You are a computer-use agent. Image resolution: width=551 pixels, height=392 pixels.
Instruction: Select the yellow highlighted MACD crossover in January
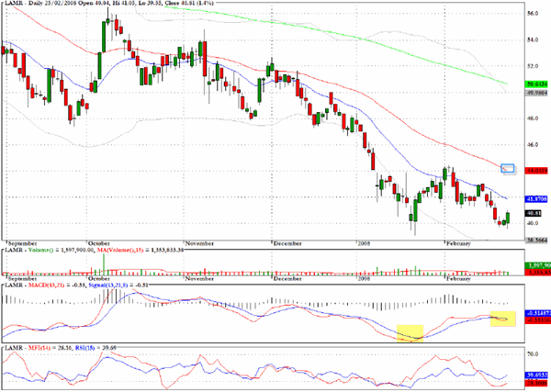[x=410, y=333]
